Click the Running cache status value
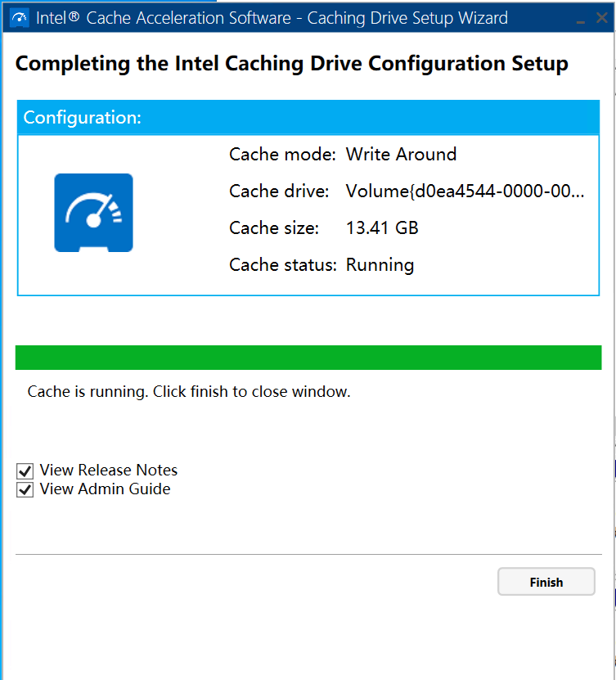The image size is (616, 680). point(380,265)
